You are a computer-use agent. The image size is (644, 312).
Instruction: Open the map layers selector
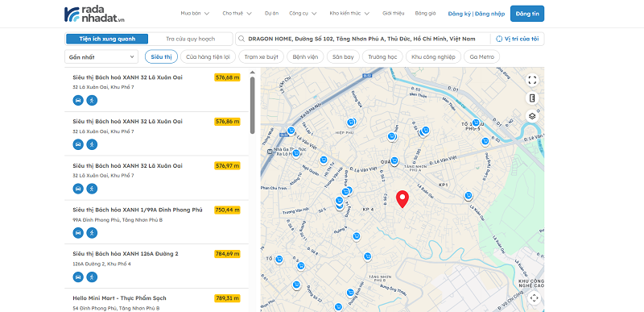pos(532,116)
